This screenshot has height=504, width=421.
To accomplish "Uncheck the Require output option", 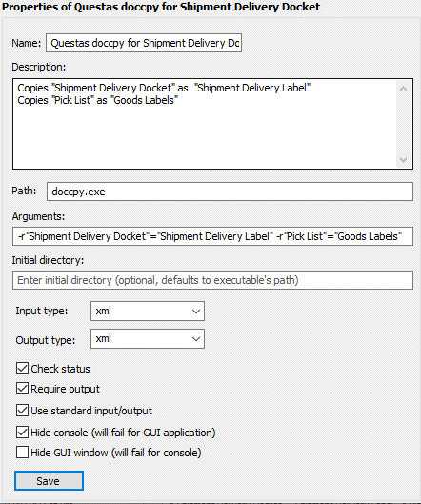I will point(22,389).
